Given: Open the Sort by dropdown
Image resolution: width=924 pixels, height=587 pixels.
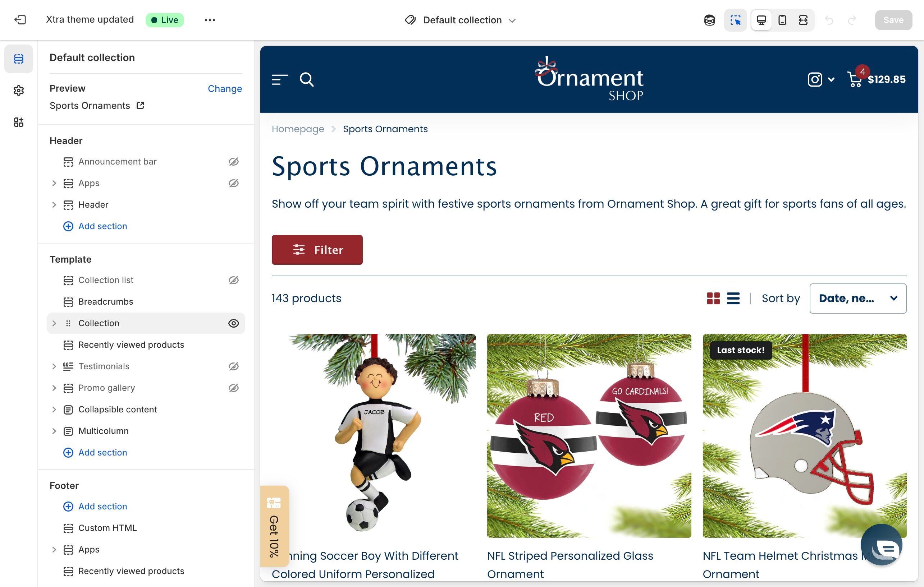Looking at the screenshot, I should (857, 298).
